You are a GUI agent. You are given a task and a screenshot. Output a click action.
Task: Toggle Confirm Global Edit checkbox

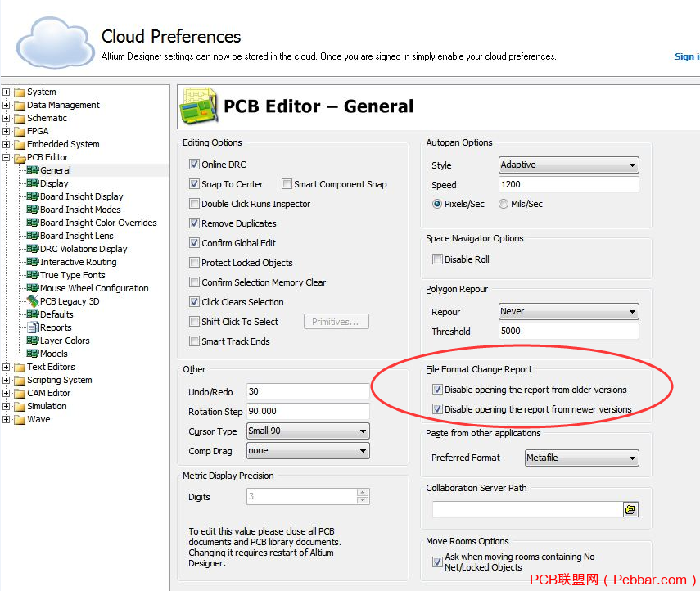tap(194, 243)
